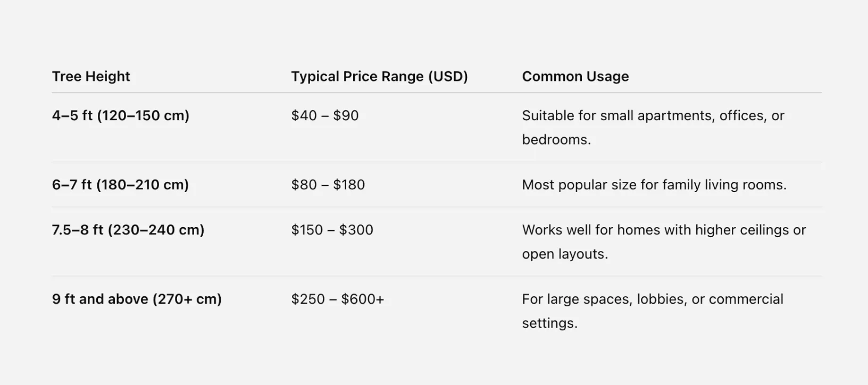Click "(USD)" in the price header
The width and height of the screenshot is (868, 385).
point(448,77)
